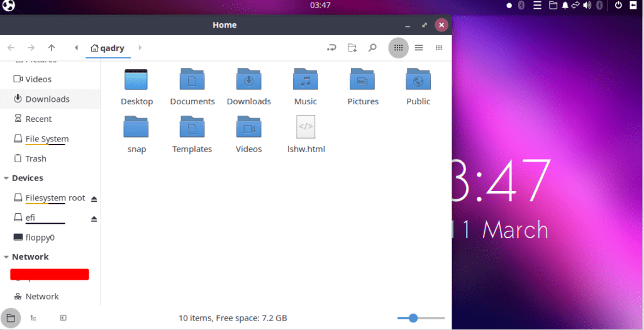Collapse the Devices section

(x=6, y=178)
